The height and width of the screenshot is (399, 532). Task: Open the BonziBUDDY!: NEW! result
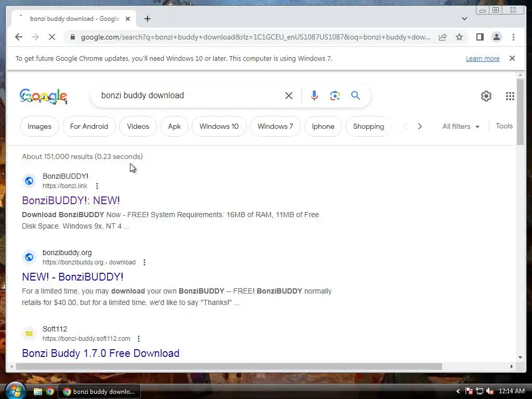tap(71, 200)
